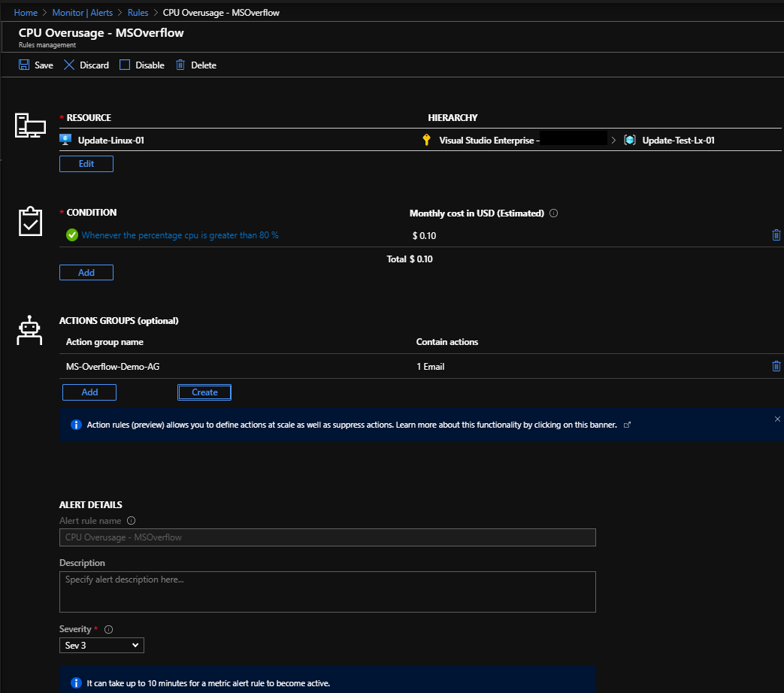784x693 pixels.
Task: Delete the CPU condition via trash icon
Action: (x=776, y=235)
